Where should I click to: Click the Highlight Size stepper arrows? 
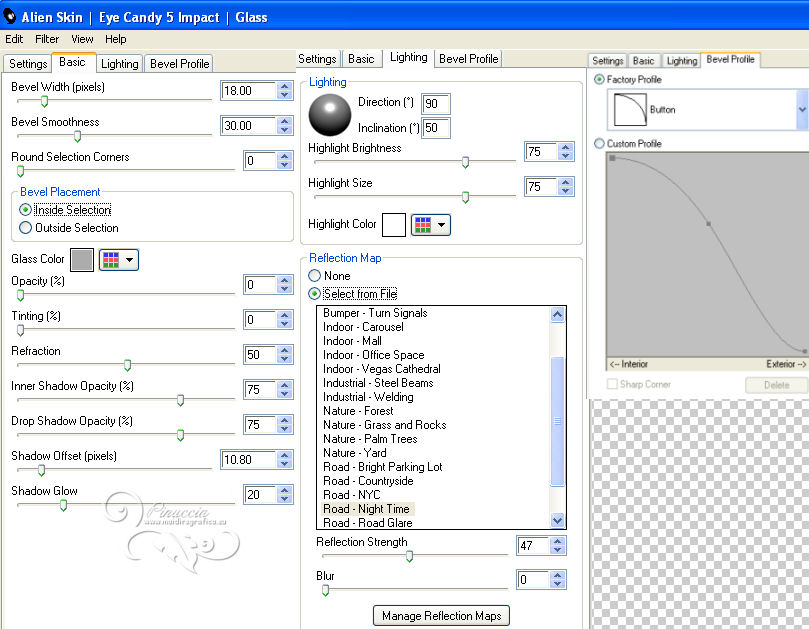[x=565, y=186]
